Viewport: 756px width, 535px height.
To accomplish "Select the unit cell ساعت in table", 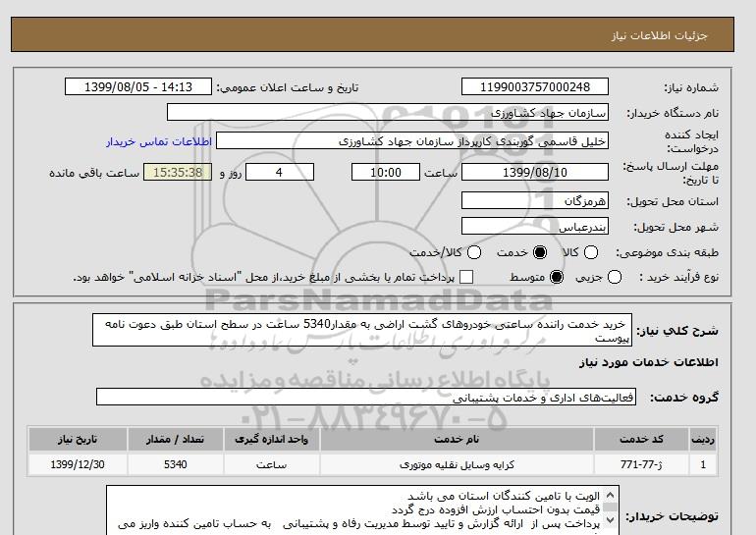I will pos(271,464).
